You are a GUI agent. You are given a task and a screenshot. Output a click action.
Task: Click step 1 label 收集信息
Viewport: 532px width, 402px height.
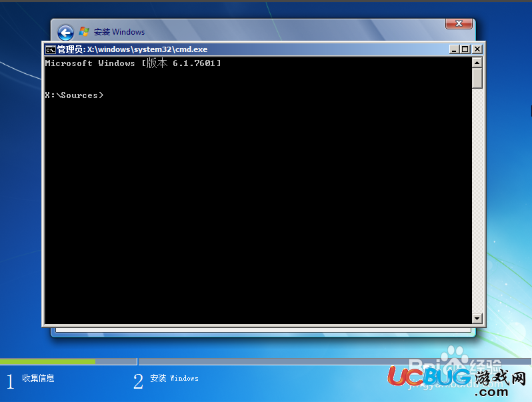point(39,378)
